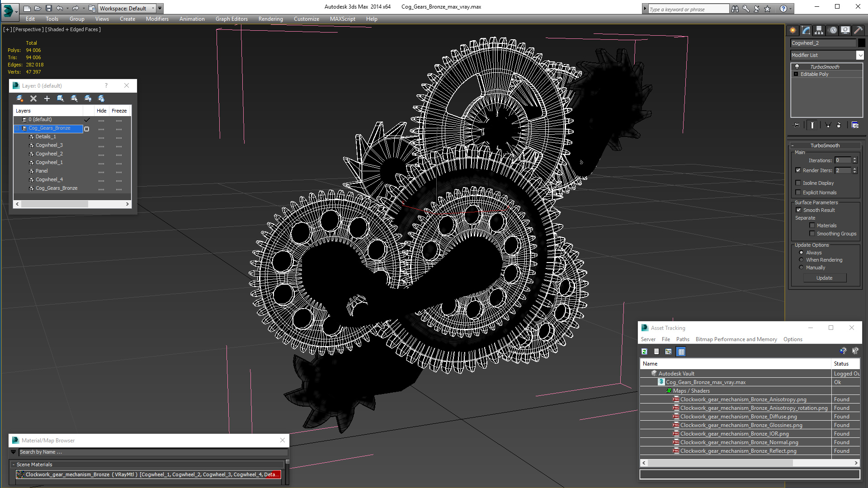Click the Refresh icon in Asset Tracking
Image resolution: width=868 pixels, height=488 pixels.
[x=645, y=352]
